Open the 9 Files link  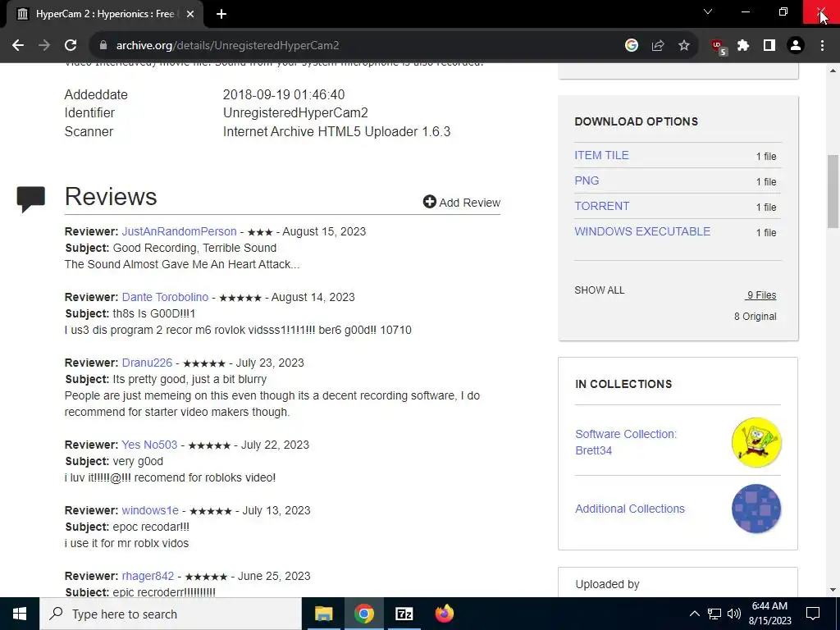(x=761, y=295)
